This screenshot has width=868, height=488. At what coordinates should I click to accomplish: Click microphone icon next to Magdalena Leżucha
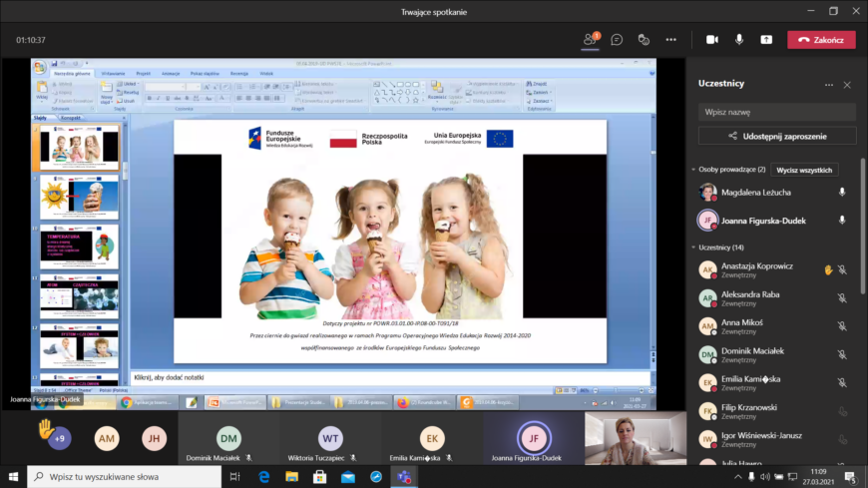(x=842, y=193)
